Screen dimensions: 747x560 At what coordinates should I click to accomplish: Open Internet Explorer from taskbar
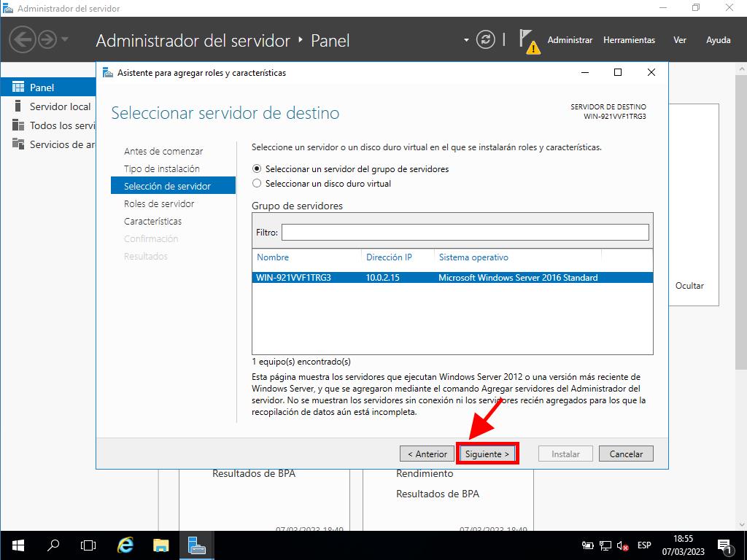click(125, 545)
